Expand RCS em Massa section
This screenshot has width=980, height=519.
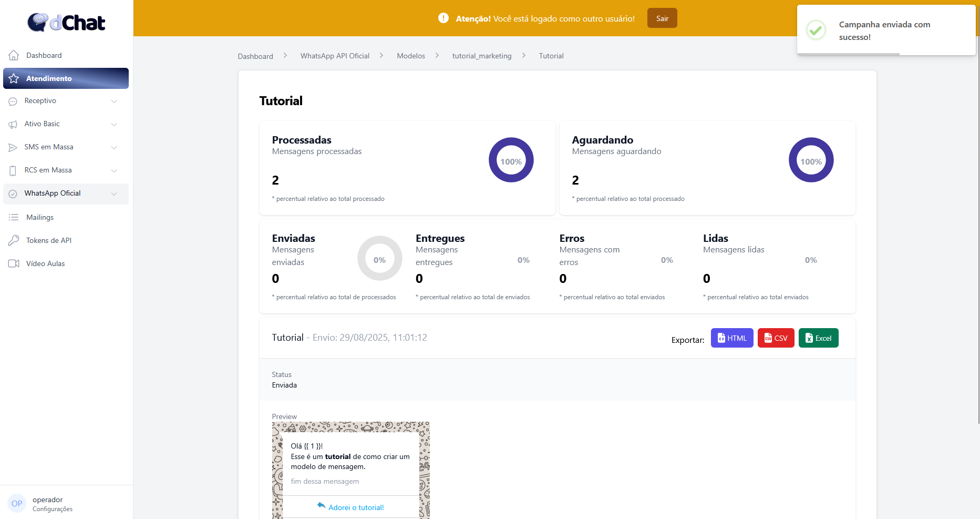click(114, 170)
